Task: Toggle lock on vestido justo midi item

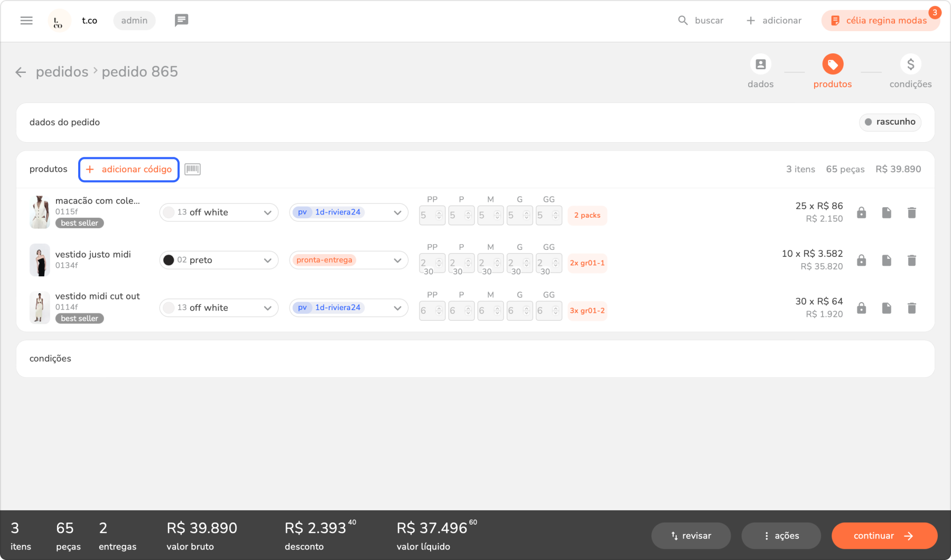Action: coord(861,260)
